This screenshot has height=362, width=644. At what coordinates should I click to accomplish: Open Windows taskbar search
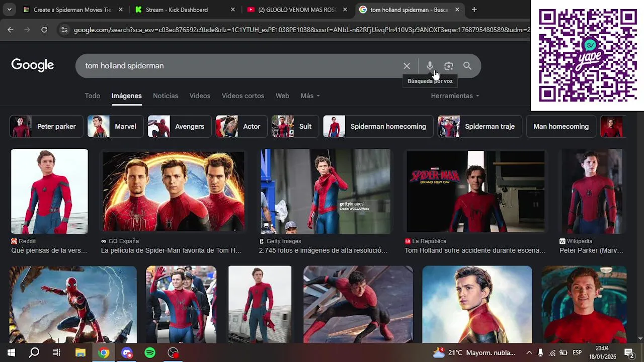point(34,353)
